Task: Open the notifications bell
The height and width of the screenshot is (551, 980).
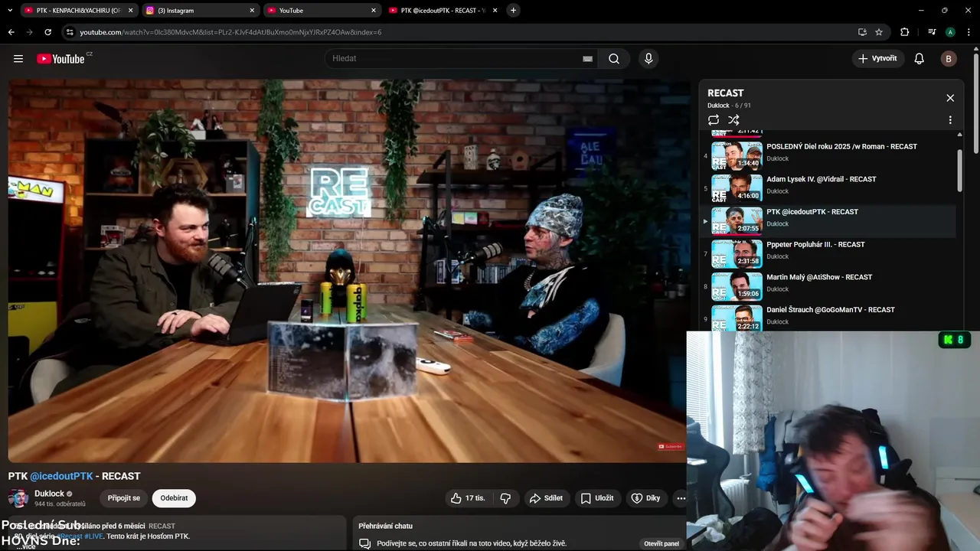Action: click(x=920, y=59)
